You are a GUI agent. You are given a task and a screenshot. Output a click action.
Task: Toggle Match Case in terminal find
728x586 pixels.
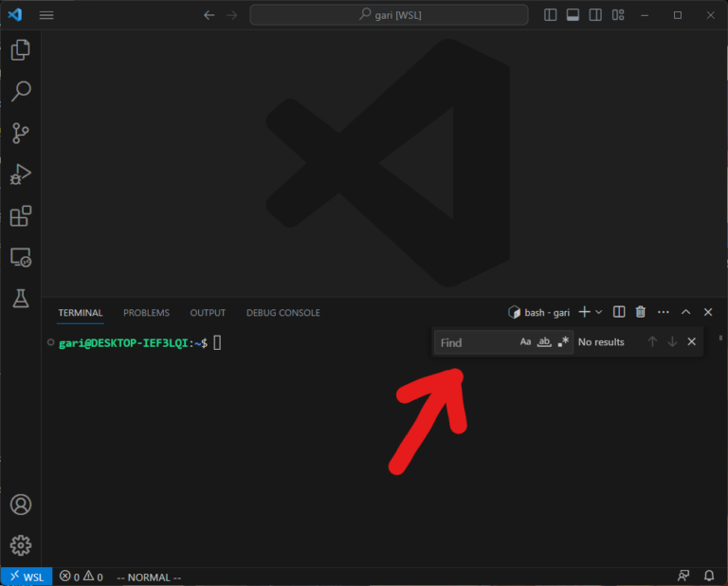[x=525, y=342]
